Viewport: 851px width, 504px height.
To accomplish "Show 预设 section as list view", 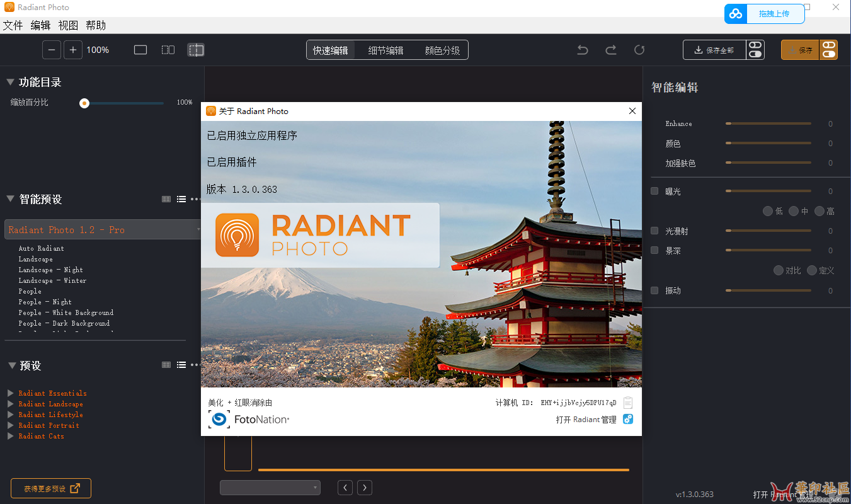I will (x=181, y=365).
